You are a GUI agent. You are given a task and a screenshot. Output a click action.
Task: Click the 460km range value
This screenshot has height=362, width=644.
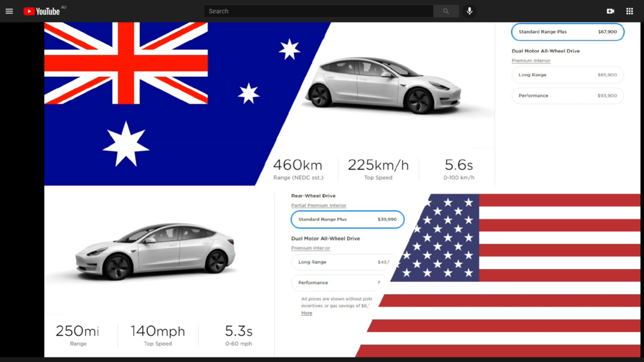(298, 165)
